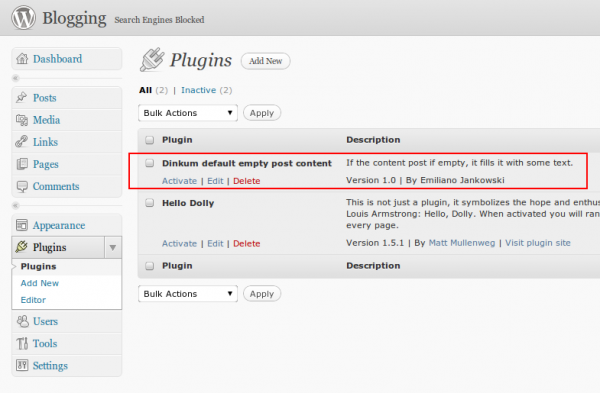Click the Tools icon in sidebar
The height and width of the screenshot is (393, 600).
[x=22, y=343]
